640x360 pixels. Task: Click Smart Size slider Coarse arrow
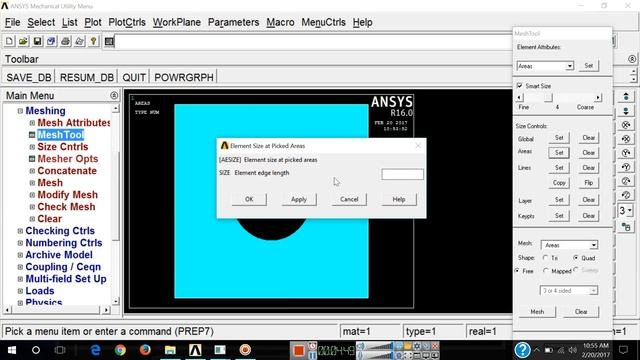tap(598, 98)
